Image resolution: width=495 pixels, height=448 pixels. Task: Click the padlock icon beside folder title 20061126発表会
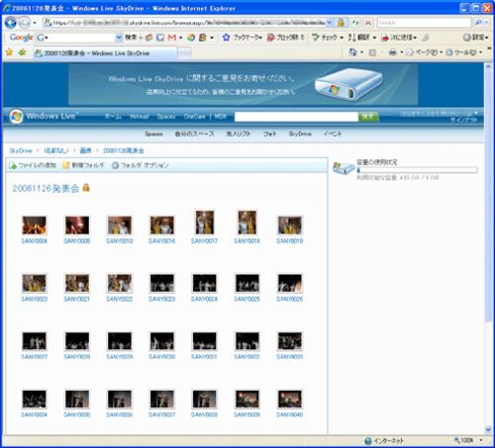point(86,188)
